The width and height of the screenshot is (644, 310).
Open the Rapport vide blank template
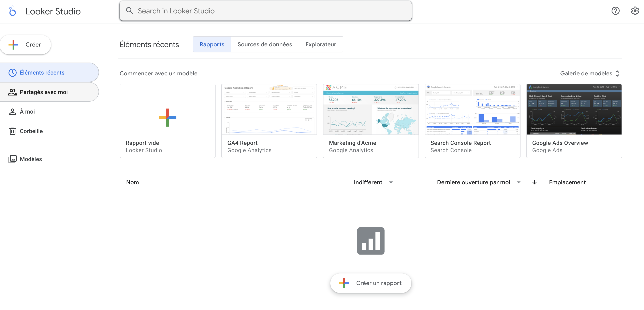(167, 121)
